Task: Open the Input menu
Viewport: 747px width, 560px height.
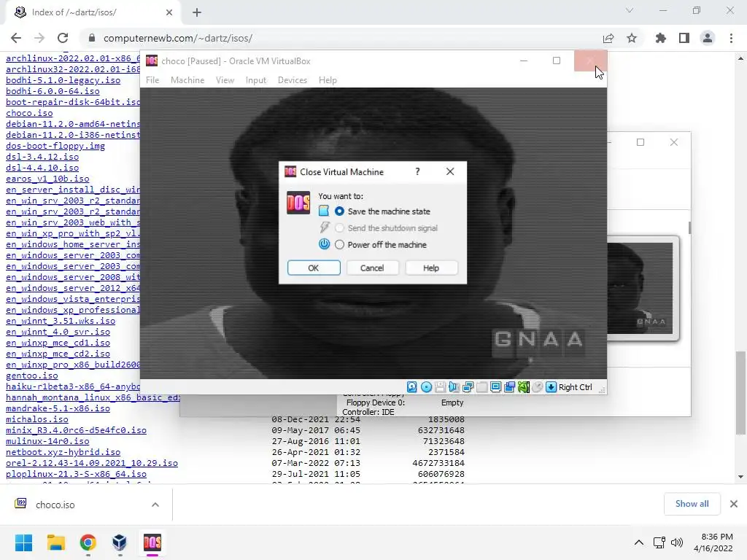Action: tap(256, 80)
